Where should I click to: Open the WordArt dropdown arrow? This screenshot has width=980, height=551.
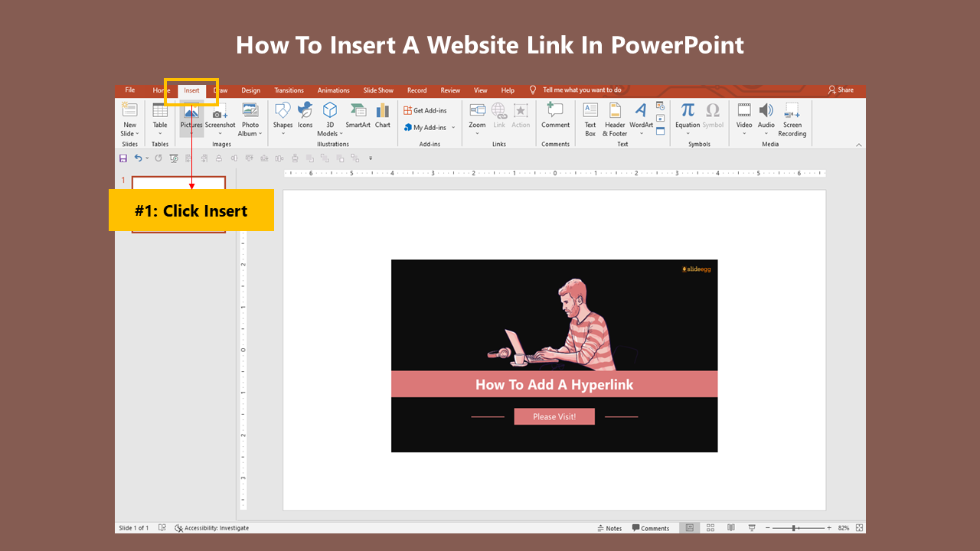pyautogui.click(x=641, y=134)
